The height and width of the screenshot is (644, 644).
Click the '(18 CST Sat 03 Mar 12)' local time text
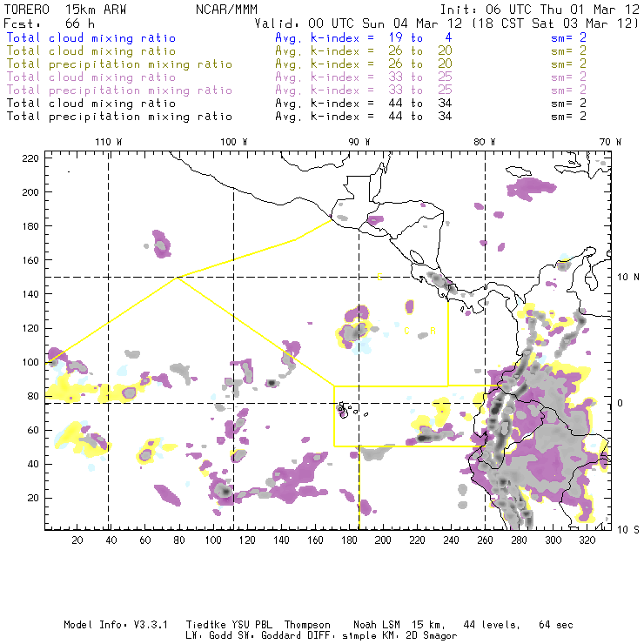555,23
